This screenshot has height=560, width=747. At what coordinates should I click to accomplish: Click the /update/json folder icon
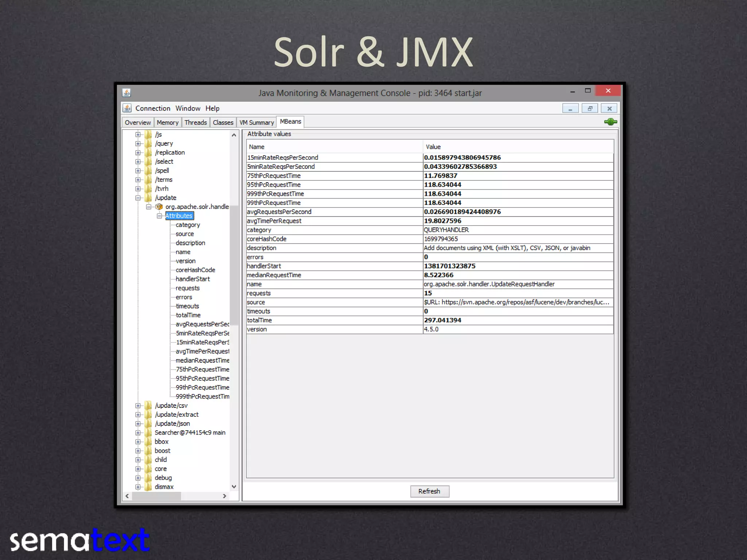(x=148, y=424)
